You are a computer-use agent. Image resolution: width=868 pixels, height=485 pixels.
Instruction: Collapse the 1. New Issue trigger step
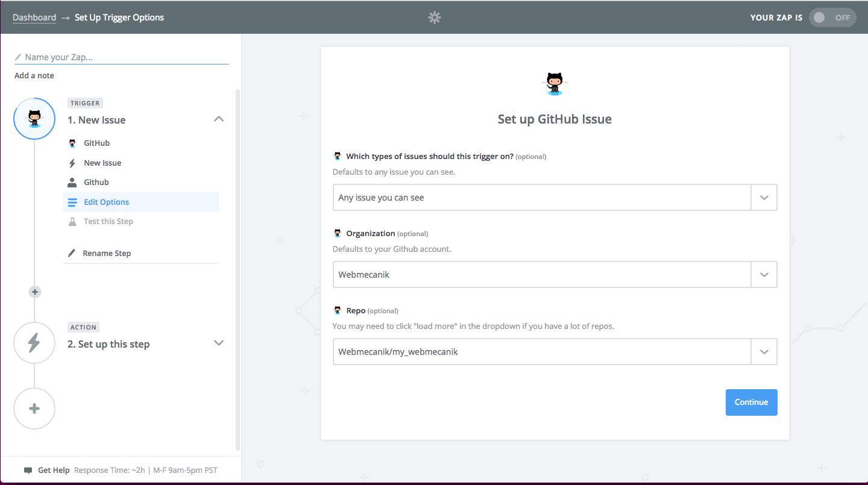(x=219, y=119)
